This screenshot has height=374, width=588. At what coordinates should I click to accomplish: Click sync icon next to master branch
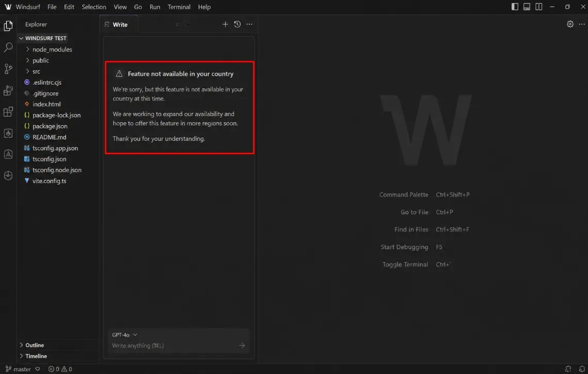38,369
